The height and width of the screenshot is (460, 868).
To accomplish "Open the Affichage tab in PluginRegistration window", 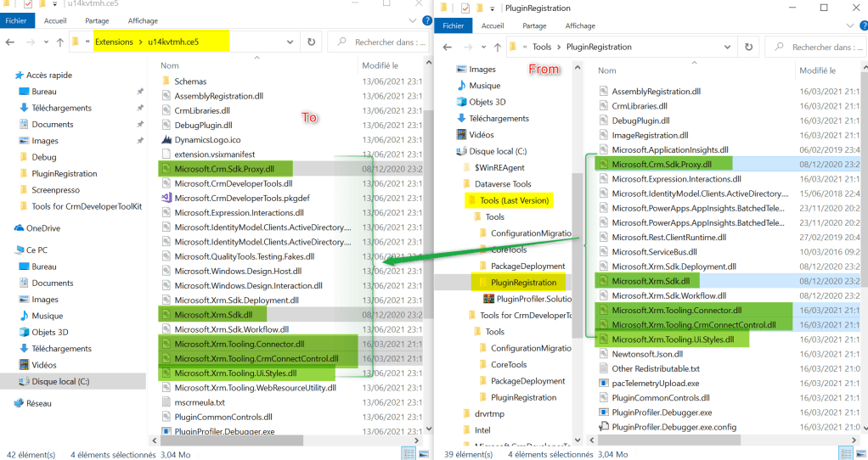I will coord(580,26).
